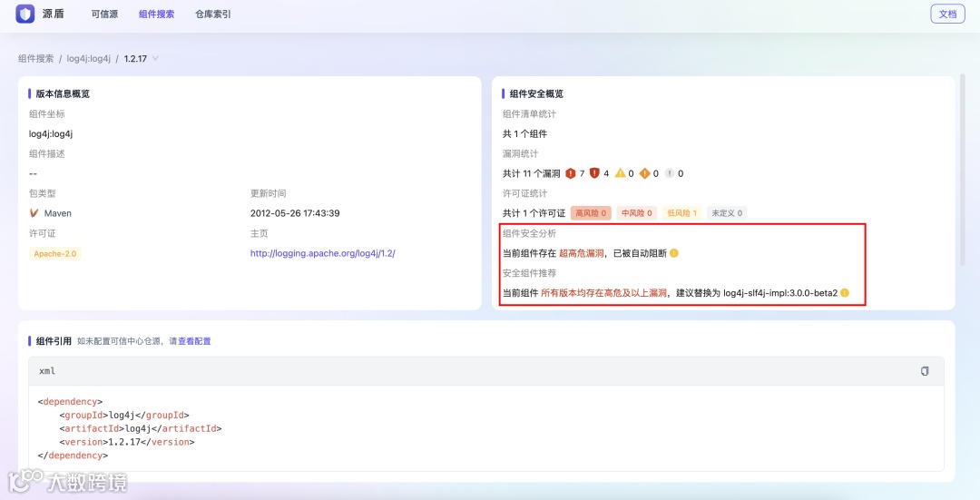Click the 所有版本均存在高危及以上漏洞 text
Screen dimensions: 980x500
click(x=603, y=292)
